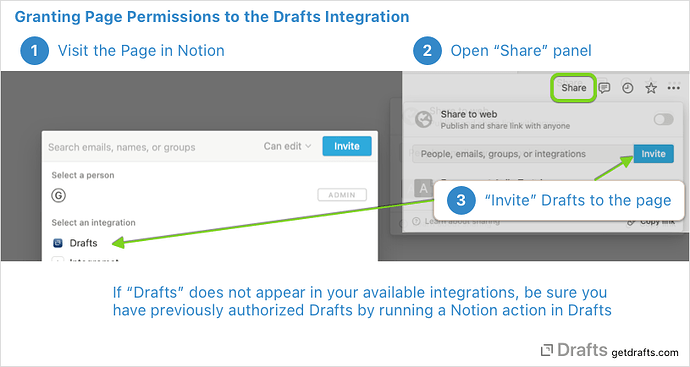The width and height of the screenshot is (690, 367).
Task: Click the getdrafts.com link
Action: pos(645,352)
